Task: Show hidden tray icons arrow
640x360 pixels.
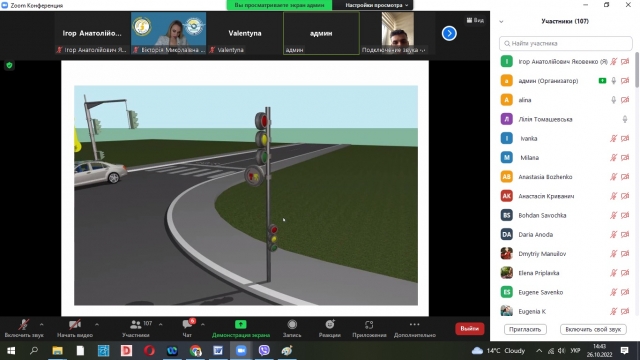Action: 539,351
